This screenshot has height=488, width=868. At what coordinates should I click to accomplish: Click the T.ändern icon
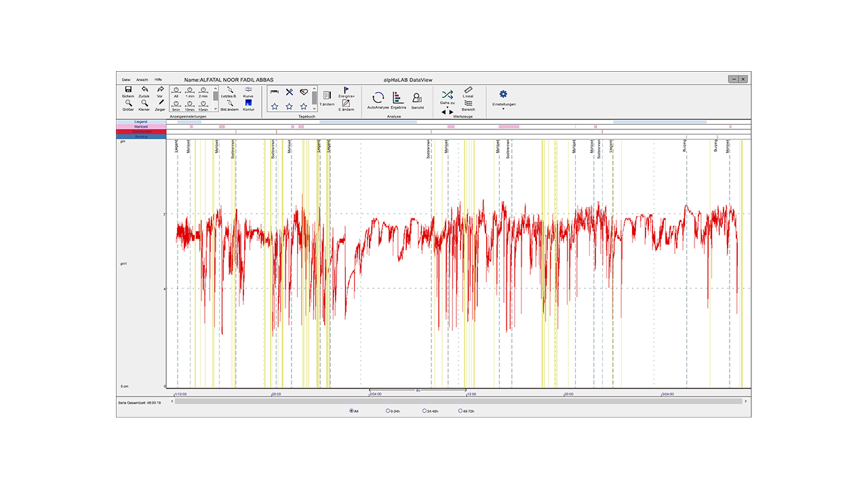(x=327, y=96)
